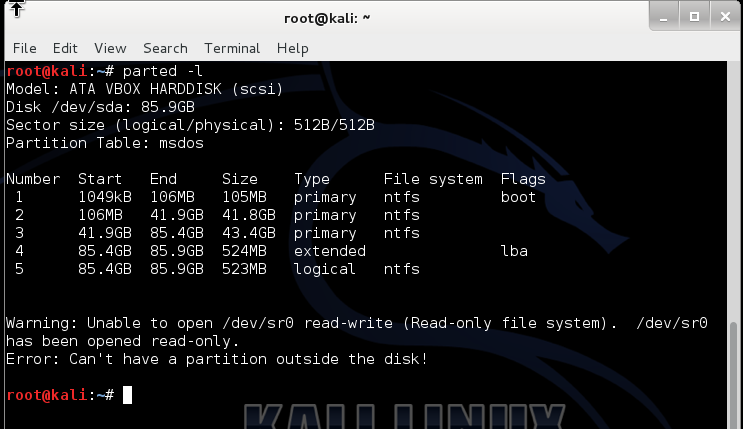Click the 'Flags' column header
Image resolution: width=743 pixels, height=429 pixels.
point(523,179)
